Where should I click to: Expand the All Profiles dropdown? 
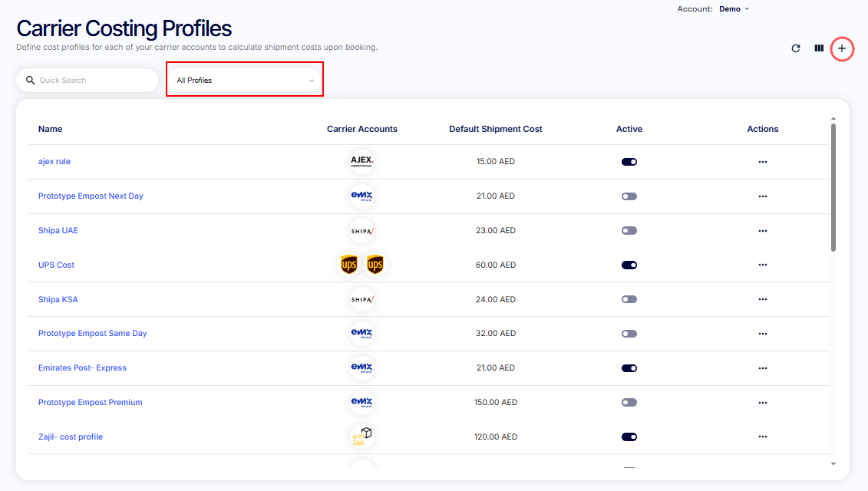click(x=245, y=81)
